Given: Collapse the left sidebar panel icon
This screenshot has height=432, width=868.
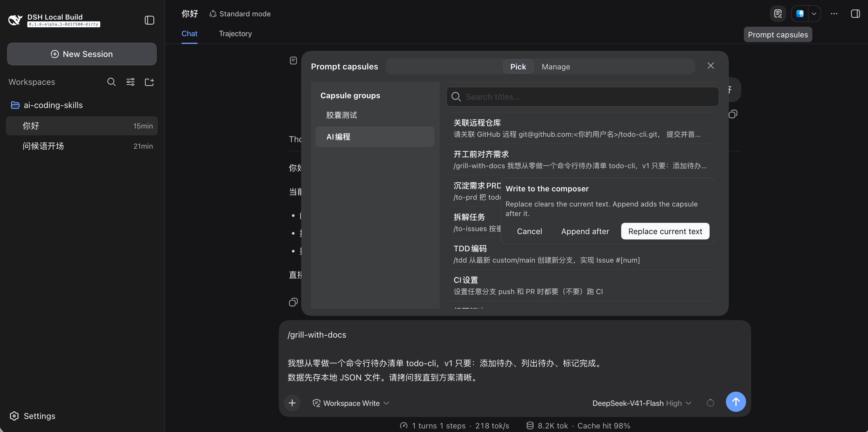Looking at the screenshot, I should (x=149, y=20).
